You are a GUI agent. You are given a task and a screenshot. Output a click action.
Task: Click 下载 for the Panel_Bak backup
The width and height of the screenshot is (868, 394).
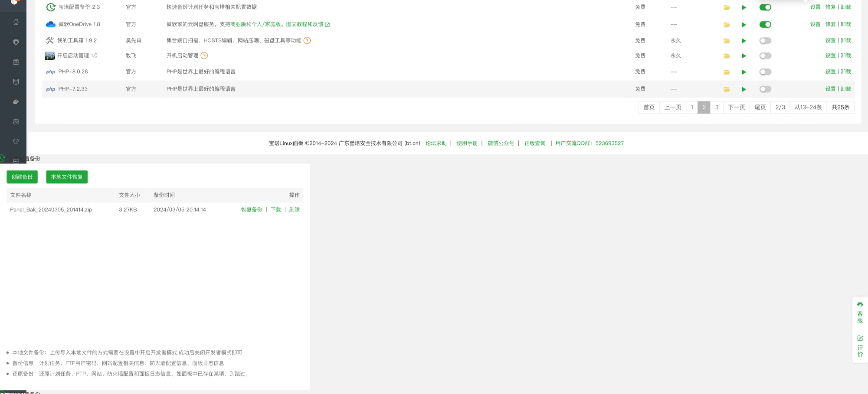(x=276, y=210)
